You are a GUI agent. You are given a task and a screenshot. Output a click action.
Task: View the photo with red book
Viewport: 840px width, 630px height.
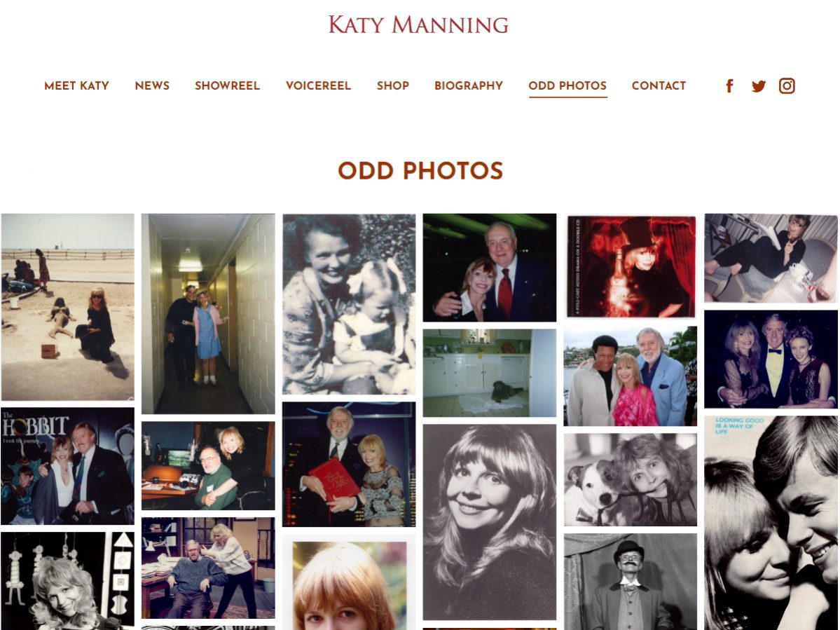[349, 465]
